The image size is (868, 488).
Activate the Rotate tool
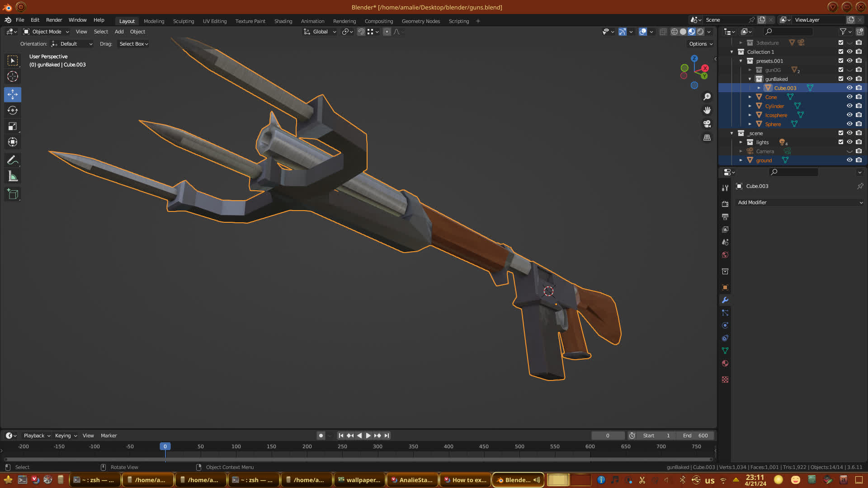click(13, 110)
